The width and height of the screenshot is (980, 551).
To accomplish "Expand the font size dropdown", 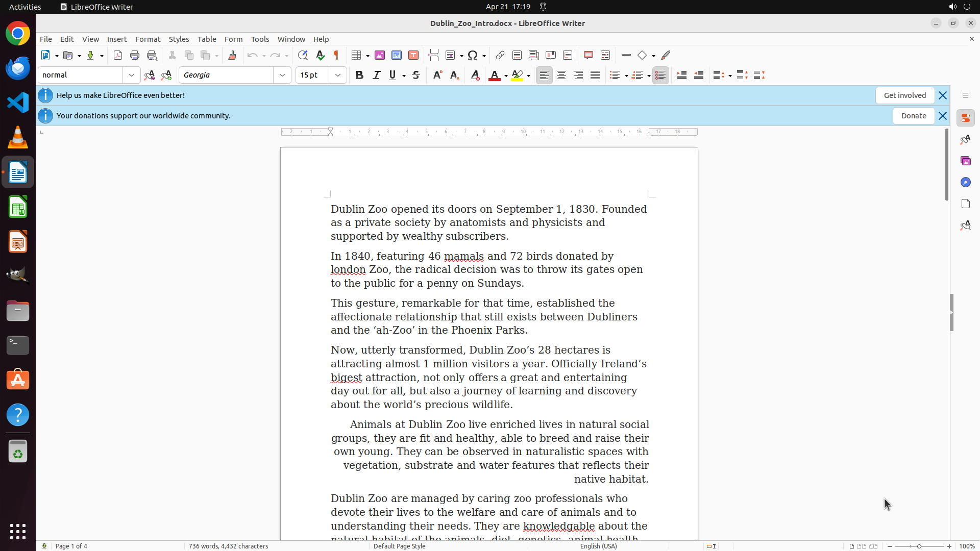I will point(338,75).
